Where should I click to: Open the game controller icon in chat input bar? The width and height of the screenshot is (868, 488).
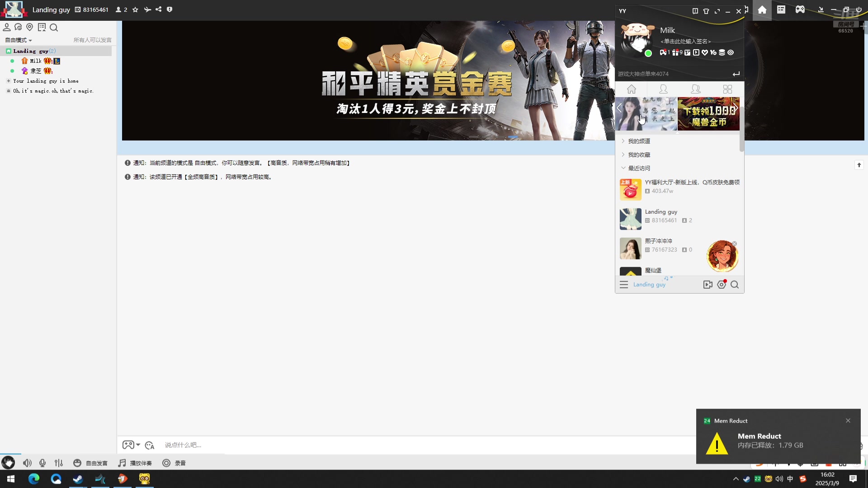(128, 445)
